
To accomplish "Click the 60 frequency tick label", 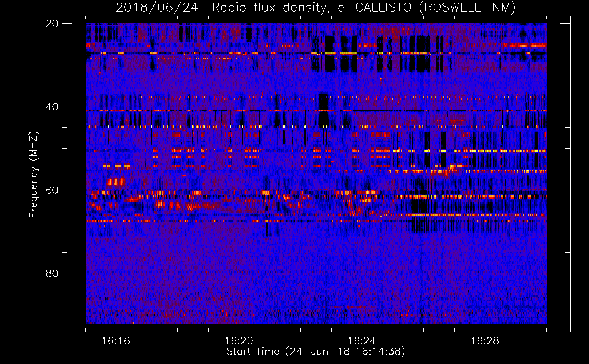I will (x=52, y=190).
